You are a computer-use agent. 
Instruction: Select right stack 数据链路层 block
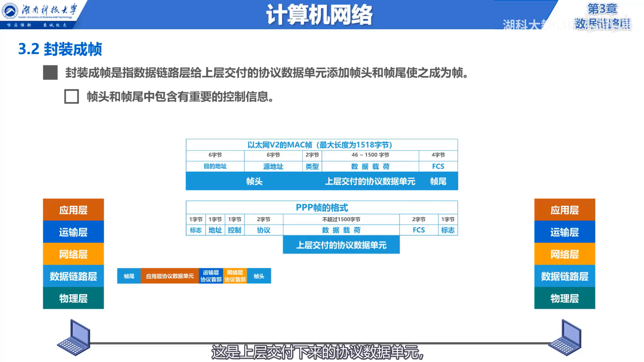pos(565,276)
